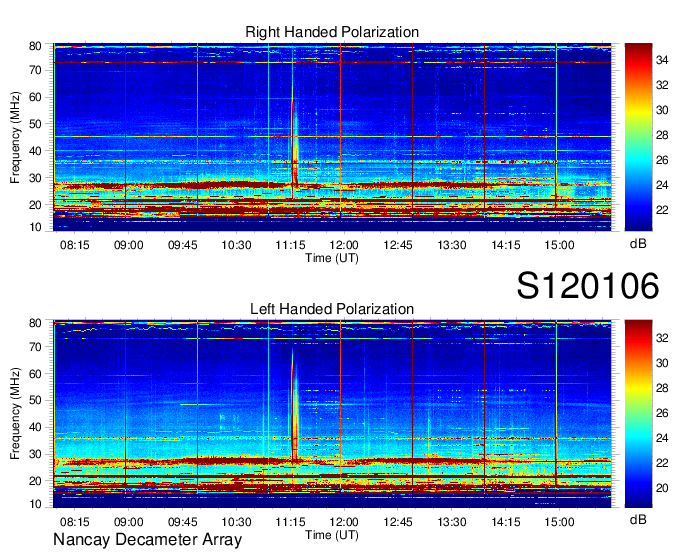
Task: Click 13:30 tick of Left Handed plot
Action: tap(452, 522)
